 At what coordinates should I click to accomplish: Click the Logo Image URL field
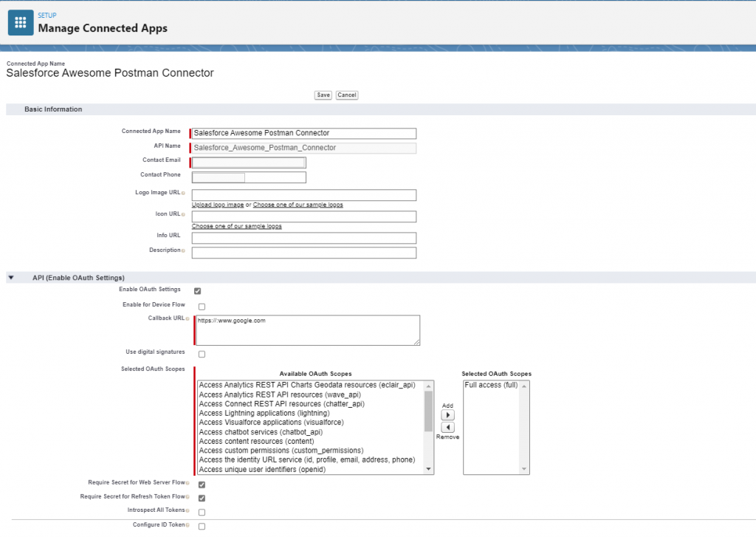coord(303,195)
